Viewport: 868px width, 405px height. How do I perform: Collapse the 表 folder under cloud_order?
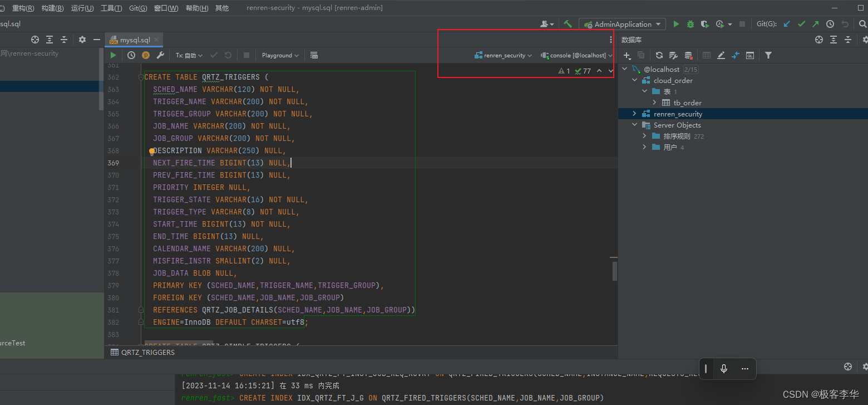pos(645,92)
